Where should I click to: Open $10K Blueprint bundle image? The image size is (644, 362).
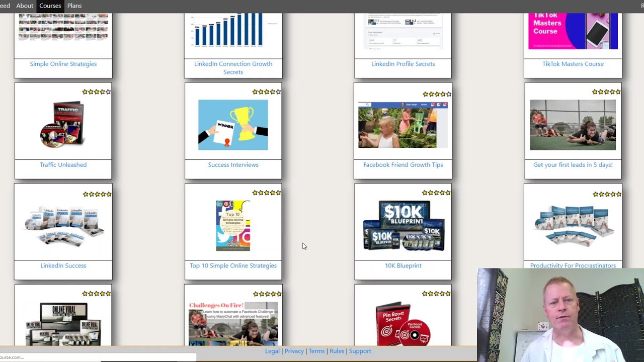click(x=403, y=226)
